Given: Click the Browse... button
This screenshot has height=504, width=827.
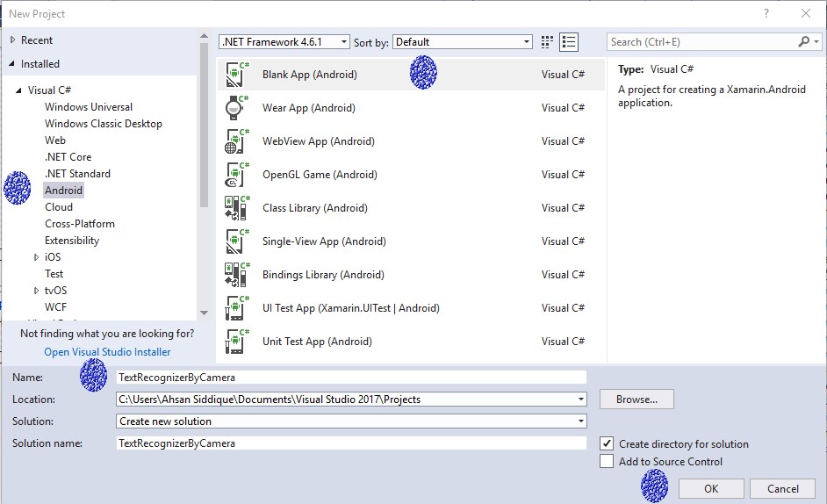Looking at the screenshot, I should 636,399.
